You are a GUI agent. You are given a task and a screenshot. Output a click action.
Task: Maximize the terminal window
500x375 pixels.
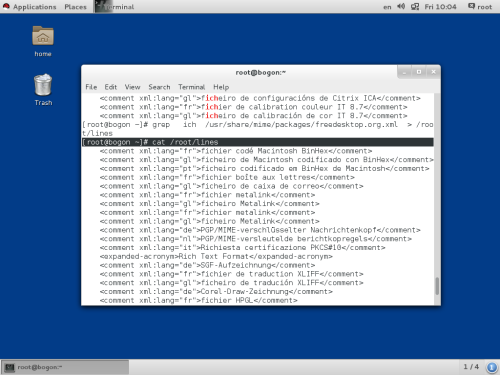419,72
